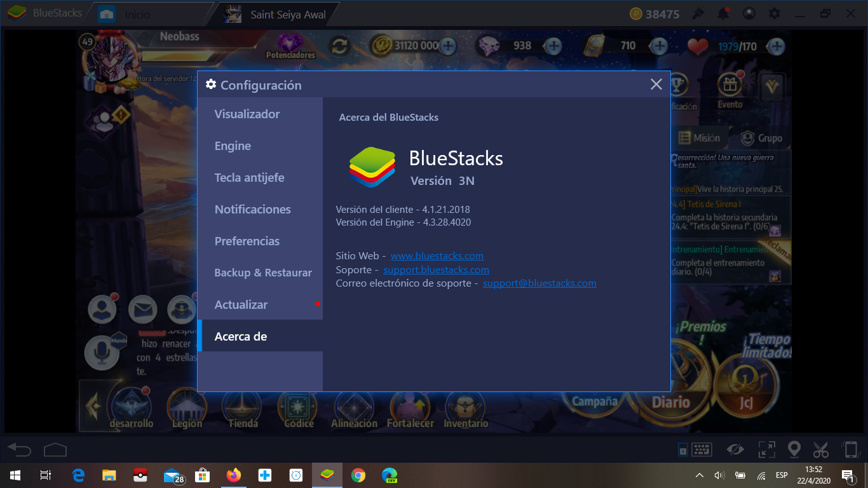Open the Fortalecer menu in game

click(410, 409)
